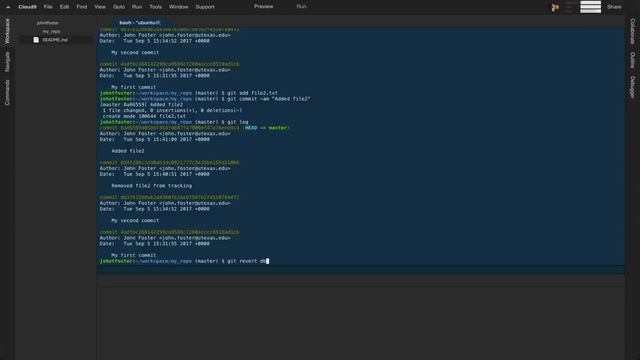Click the Run button beside Preview

coord(302,7)
